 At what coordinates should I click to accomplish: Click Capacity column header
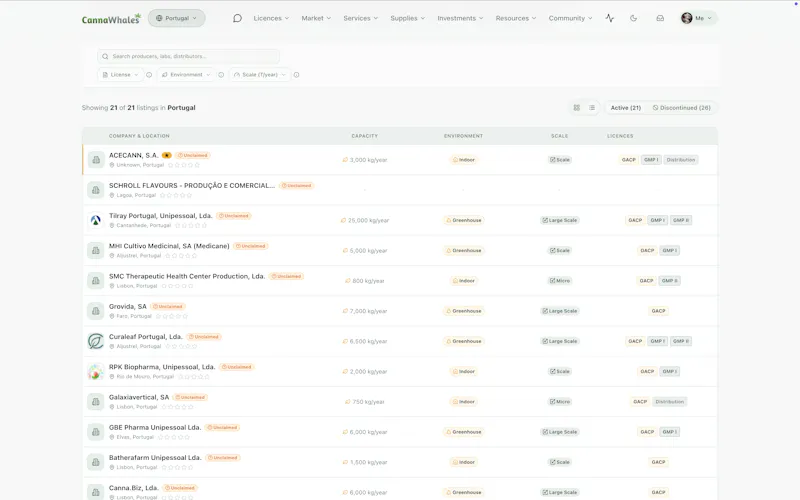pos(365,136)
